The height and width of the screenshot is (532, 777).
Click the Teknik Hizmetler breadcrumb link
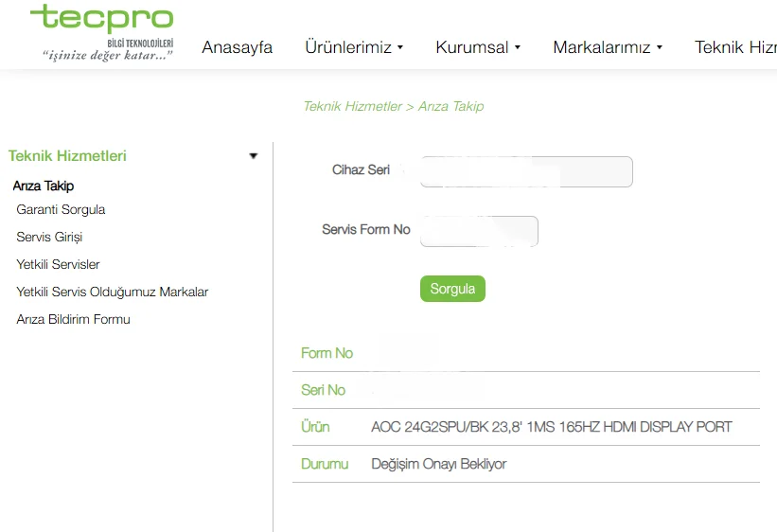click(x=352, y=106)
